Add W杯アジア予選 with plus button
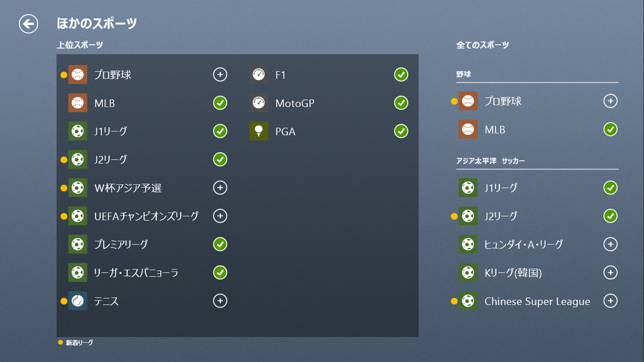Image resolution: width=644 pixels, height=362 pixels. pyautogui.click(x=220, y=187)
